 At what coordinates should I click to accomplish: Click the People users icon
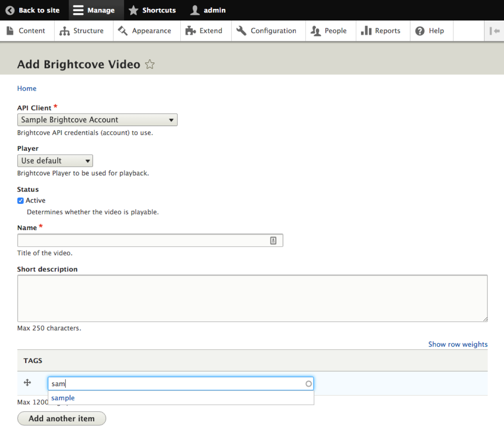point(316,31)
